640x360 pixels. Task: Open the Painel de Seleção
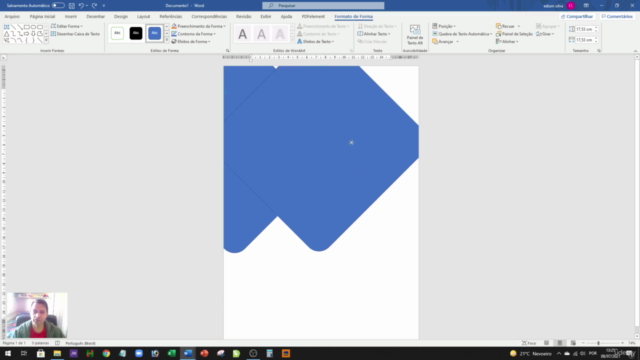(x=514, y=34)
